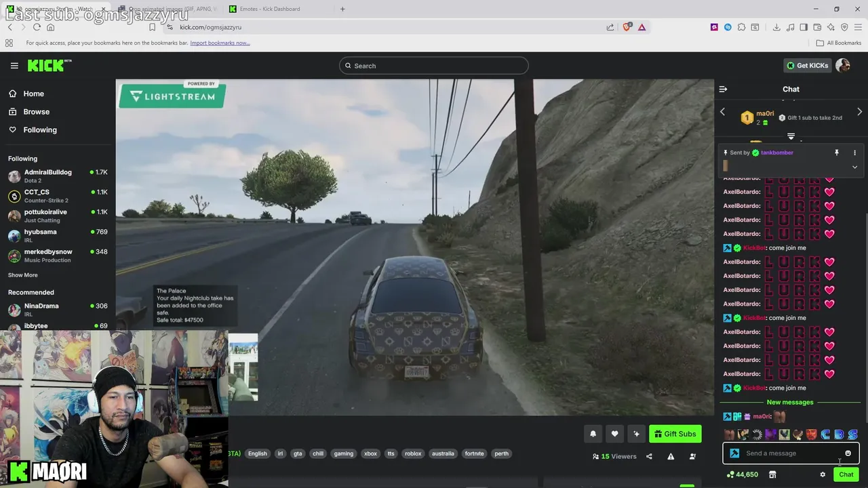The width and height of the screenshot is (868, 488).
Task: Open the Kick hamburger sidebar menu
Action: tap(14, 66)
